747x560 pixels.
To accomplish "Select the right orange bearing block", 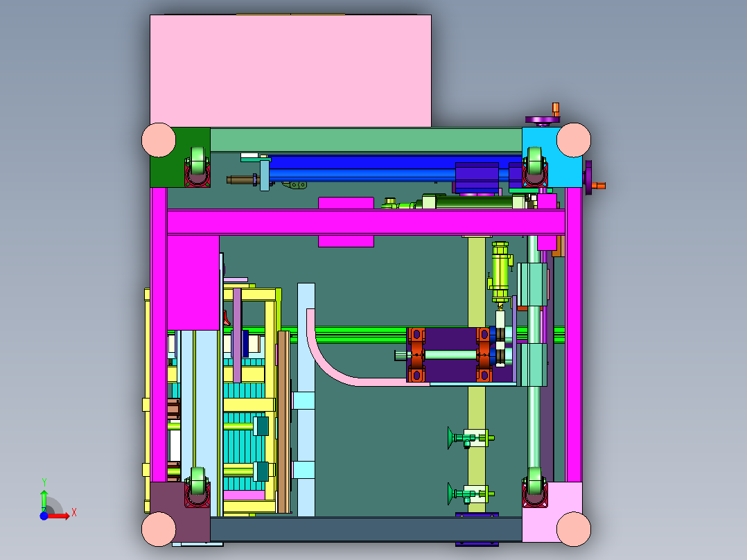I will [484, 355].
